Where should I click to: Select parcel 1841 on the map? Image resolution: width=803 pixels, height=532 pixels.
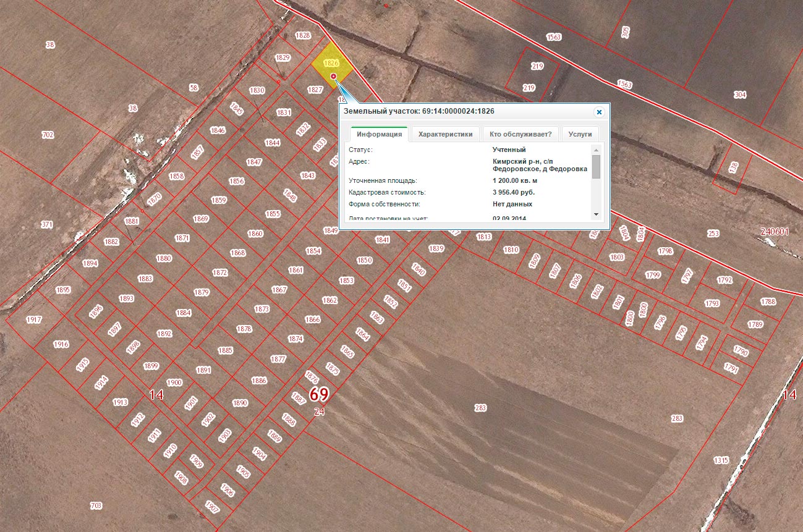coord(383,240)
